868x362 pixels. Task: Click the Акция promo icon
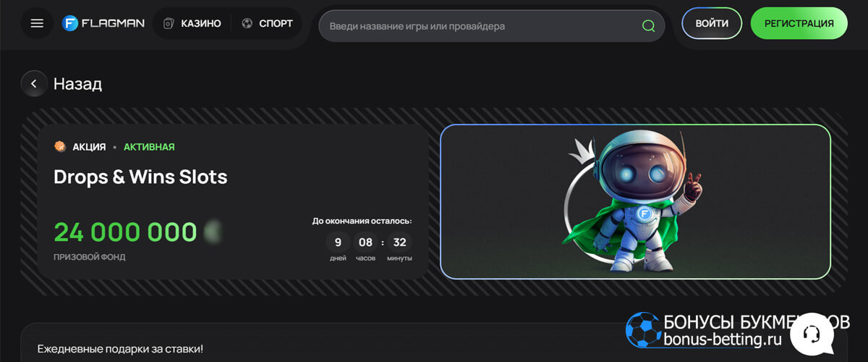click(60, 147)
